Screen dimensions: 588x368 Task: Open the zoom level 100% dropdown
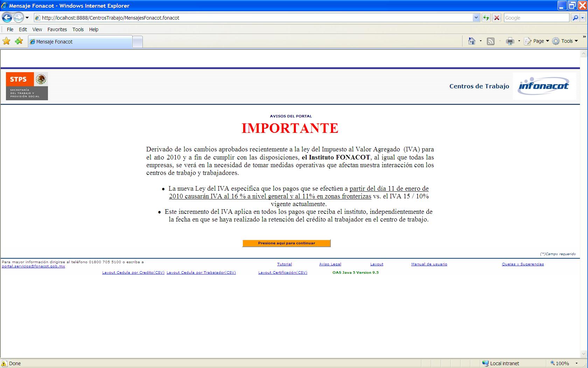tap(562, 363)
